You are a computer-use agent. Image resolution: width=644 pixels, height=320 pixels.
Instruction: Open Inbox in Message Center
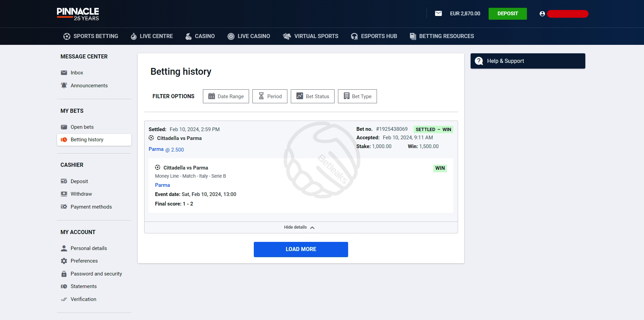(77, 73)
